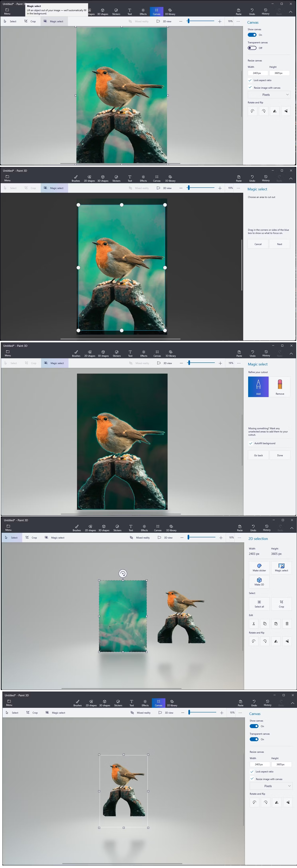Uncheck Resize image with canvas in Transparent-canvas-On window
The height and width of the screenshot is (868, 297).
point(252,779)
